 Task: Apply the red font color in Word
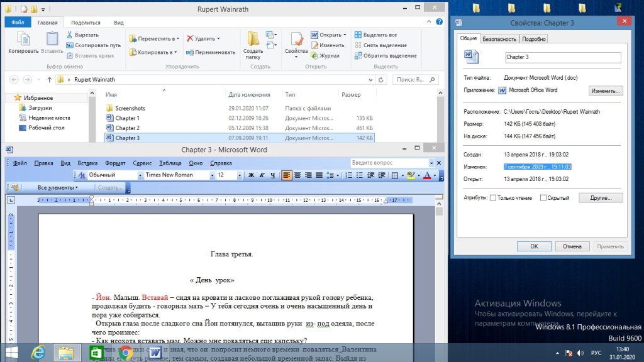coord(427,175)
